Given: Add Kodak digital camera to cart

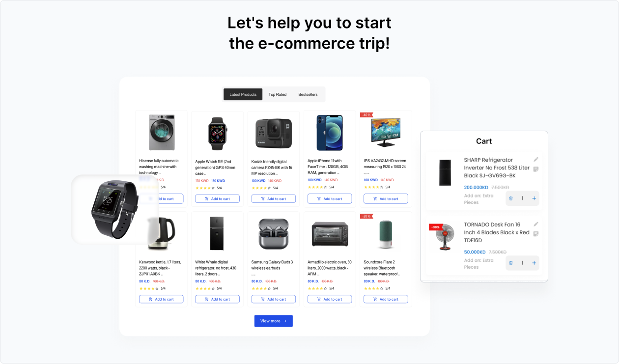Looking at the screenshot, I should [274, 199].
